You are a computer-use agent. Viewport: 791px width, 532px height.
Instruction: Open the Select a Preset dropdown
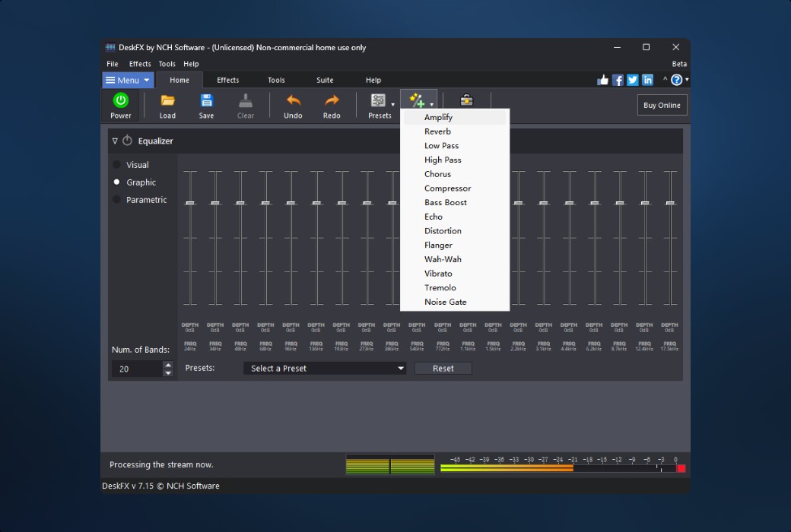click(x=325, y=368)
